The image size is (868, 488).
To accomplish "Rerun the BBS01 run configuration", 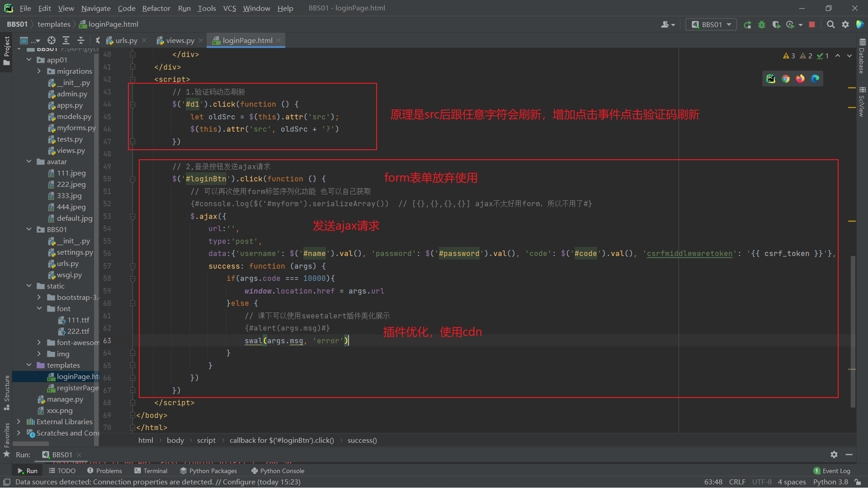I will (x=747, y=24).
